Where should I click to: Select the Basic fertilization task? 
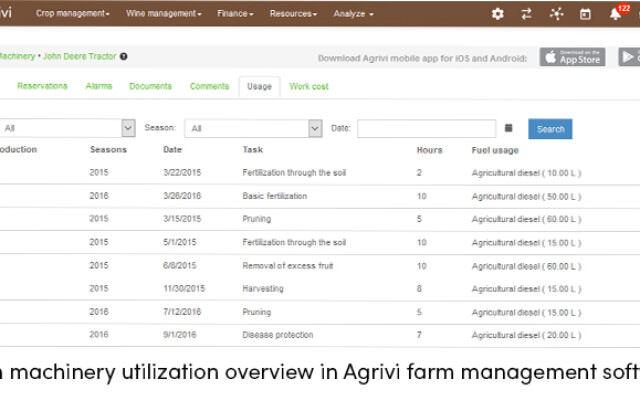(x=275, y=196)
